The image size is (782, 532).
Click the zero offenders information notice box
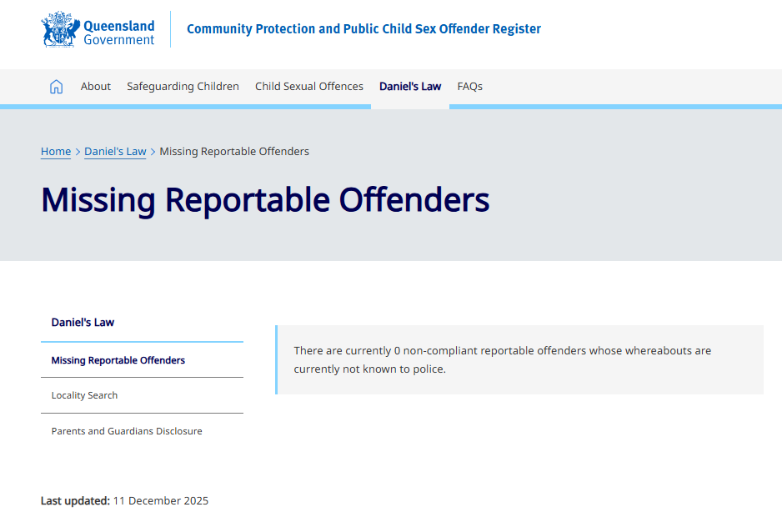(x=519, y=359)
